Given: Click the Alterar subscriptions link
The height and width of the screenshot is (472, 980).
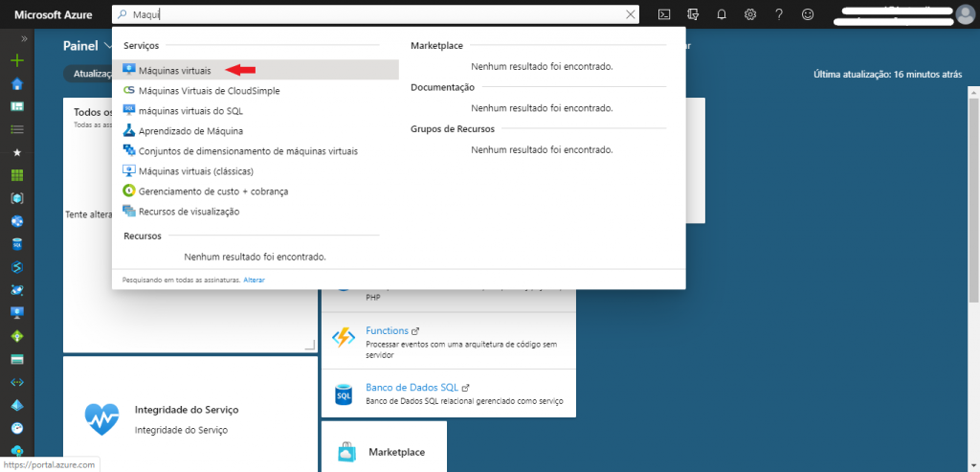Looking at the screenshot, I should [254, 280].
